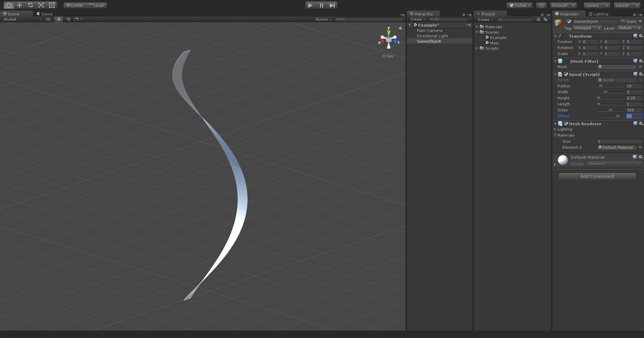The image size is (644, 338).
Task: Open Spiral script settings gear
Action: click(641, 74)
